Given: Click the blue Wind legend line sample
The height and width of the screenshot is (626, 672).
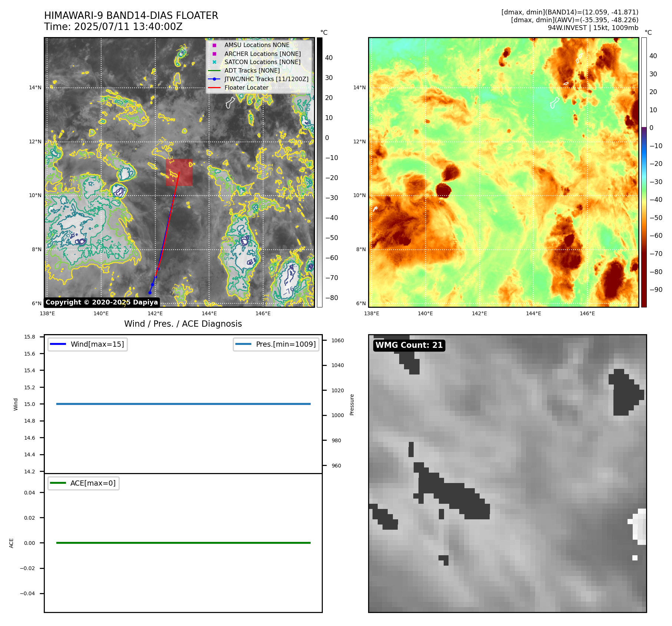Looking at the screenshot, I should pos(58,344).
